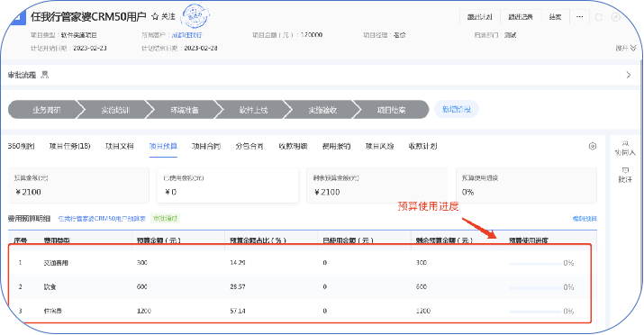
Task: Click the budget progress bar for row 1
Action: pos(530,263)
